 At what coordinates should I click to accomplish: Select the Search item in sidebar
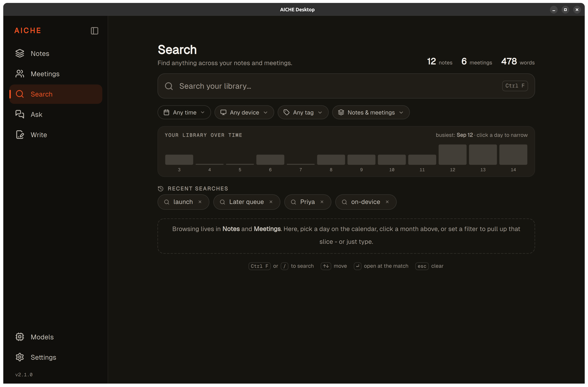pyautogui.click(x=56, y=94)
